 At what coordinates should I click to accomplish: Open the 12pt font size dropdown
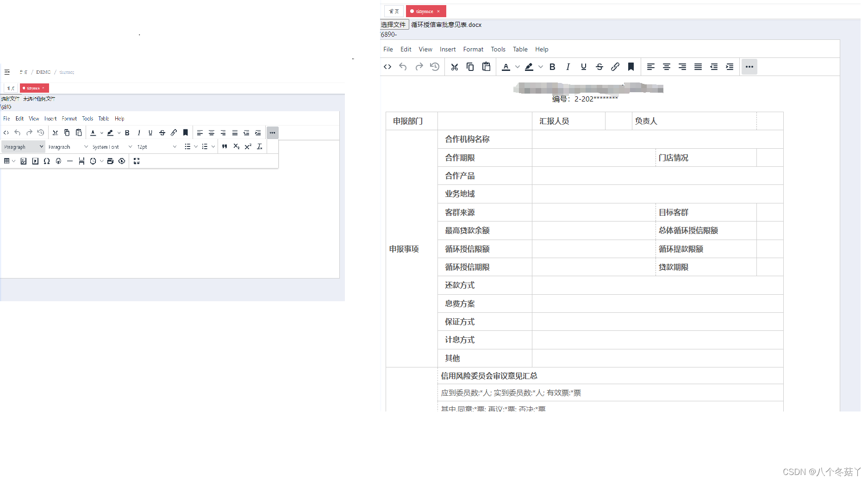pyautogui.click(x=157, y=147)
